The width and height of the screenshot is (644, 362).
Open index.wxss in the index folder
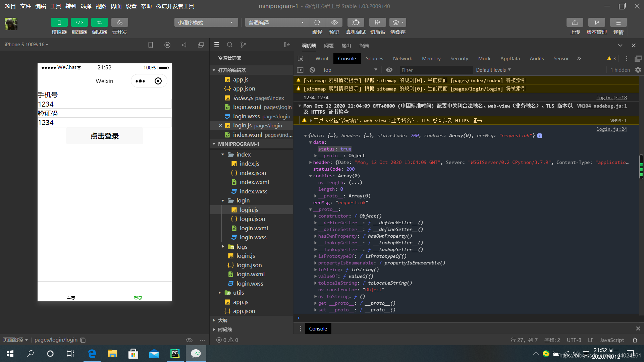click(253, 191)
